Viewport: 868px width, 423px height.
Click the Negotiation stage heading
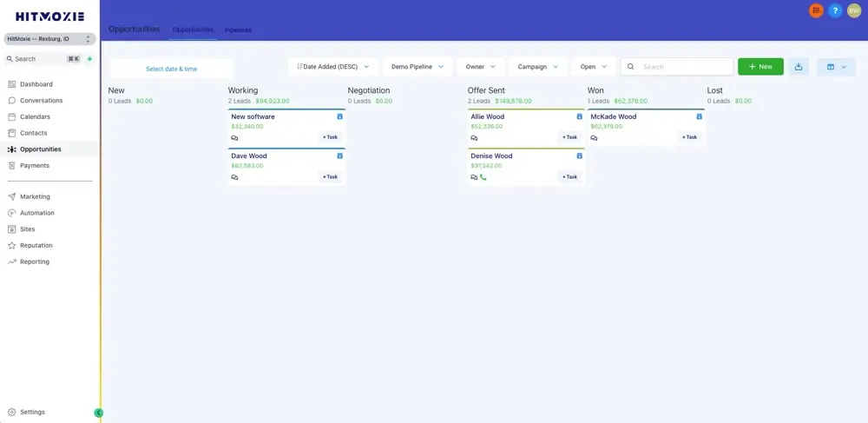coord(369,90)
